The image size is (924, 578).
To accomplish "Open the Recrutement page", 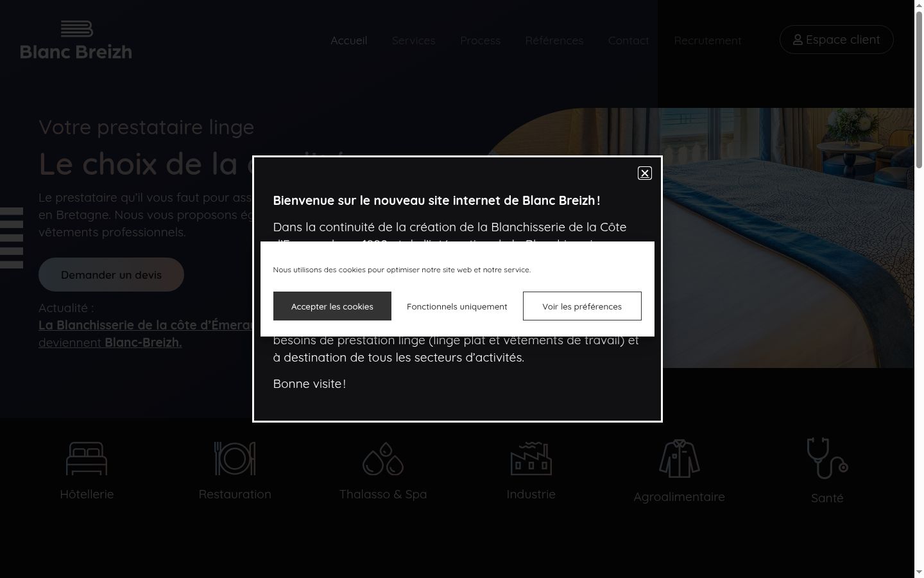I will point(708,40).
